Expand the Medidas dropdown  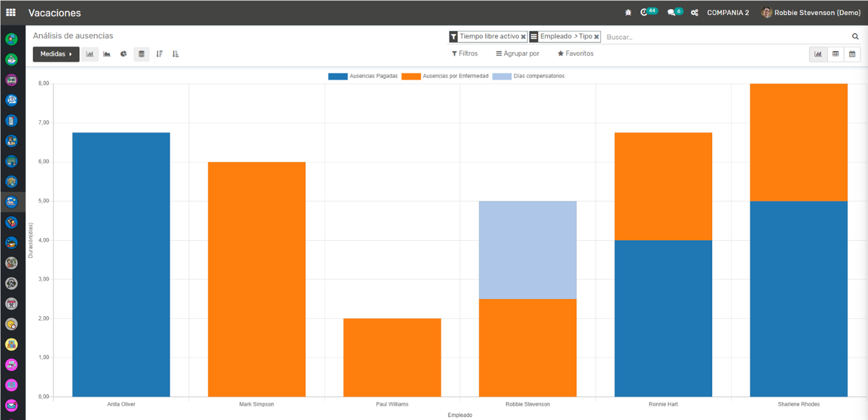coord(56,54)
